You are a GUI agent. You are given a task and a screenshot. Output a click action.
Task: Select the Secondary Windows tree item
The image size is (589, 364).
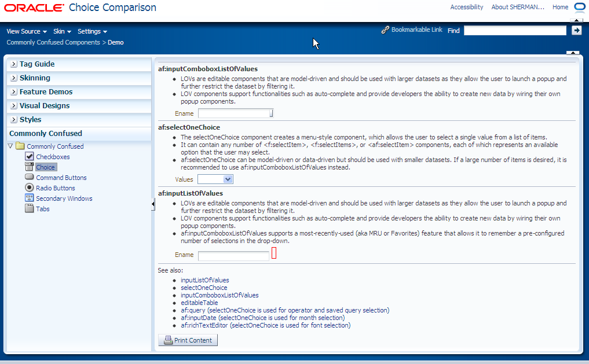coord(64,198)
